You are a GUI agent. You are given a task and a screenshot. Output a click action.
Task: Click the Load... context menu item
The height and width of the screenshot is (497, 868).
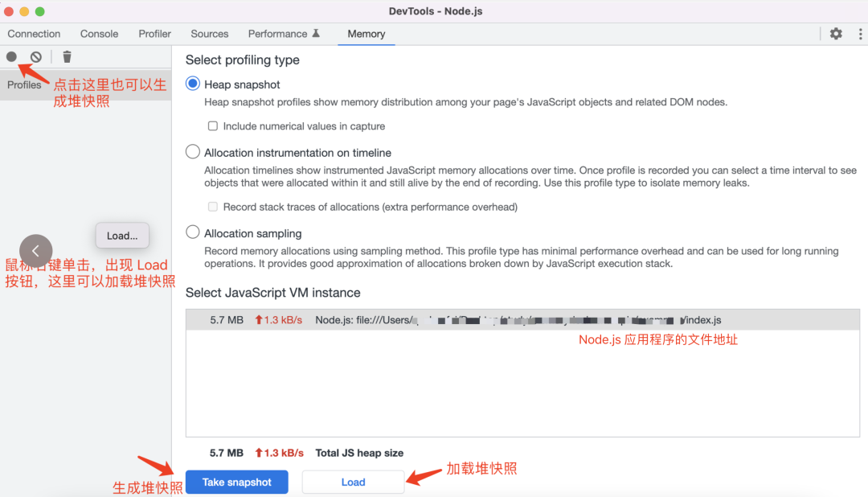[122, 236]
